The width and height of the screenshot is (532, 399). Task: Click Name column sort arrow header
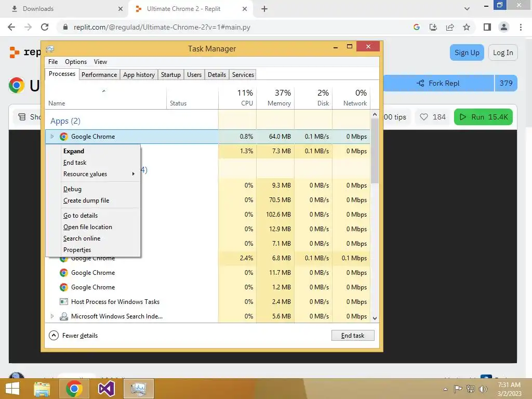coord(104,91)
